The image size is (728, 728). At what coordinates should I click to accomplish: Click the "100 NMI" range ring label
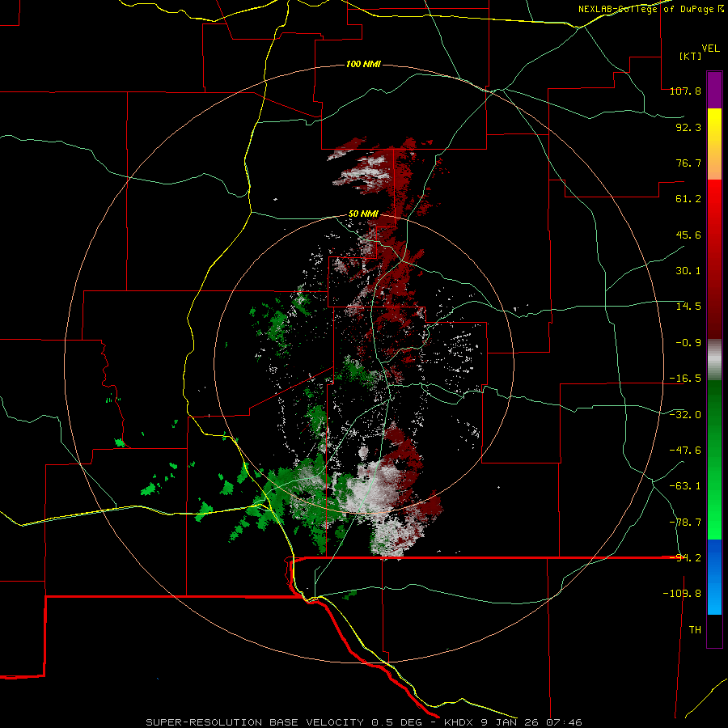(363, 64)
